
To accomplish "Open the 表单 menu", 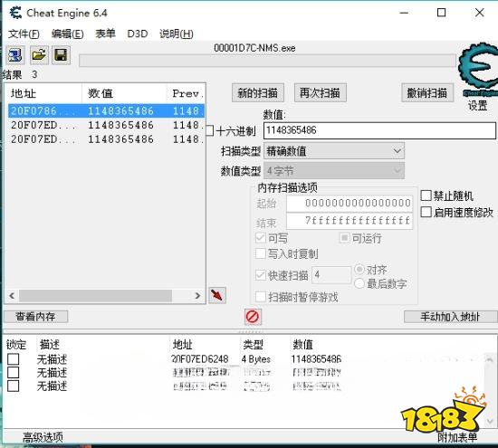I will point(105,33).
